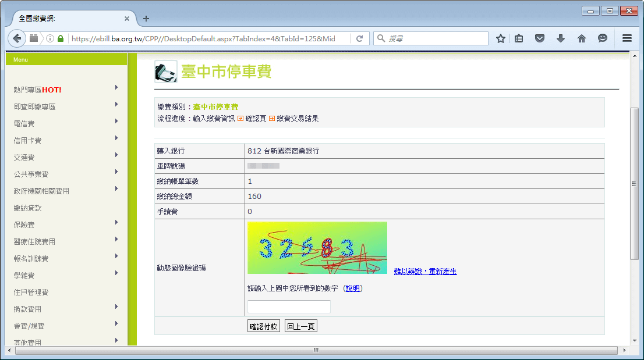Image resolution: width=644 pixels, height=360 pixels.
Task: Click the green padlock site security icon
Action: point(61,38)
